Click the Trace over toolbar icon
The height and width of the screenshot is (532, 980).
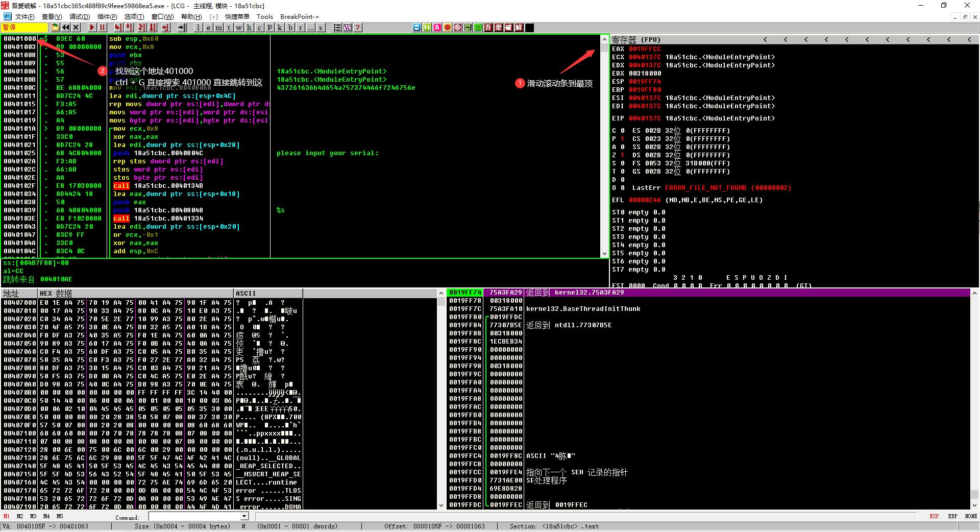[152, 28]
